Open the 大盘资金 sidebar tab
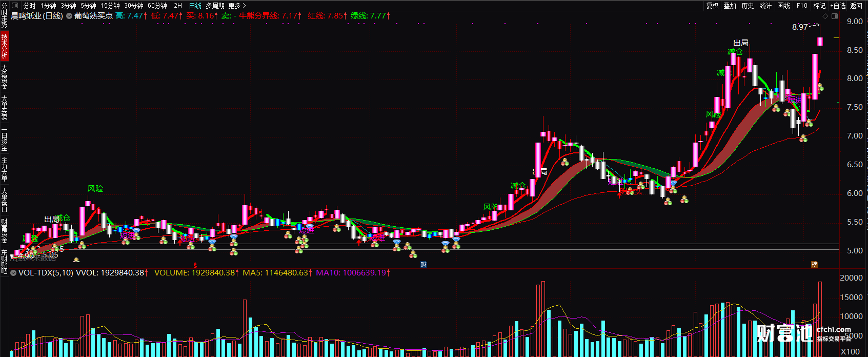 tap(4, 77)
